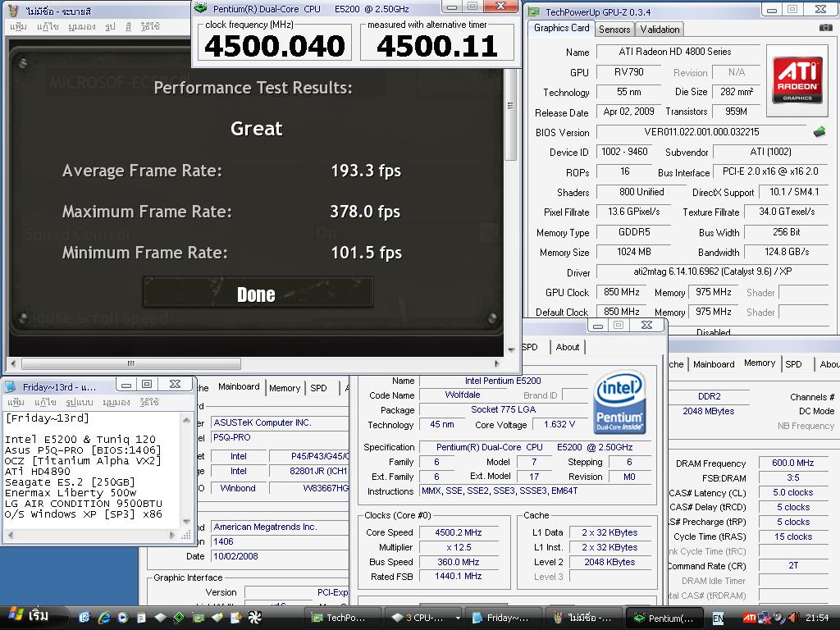840x630 pixels.
Task: Open the Mainboard tab in right CPU-Z window
Action: coord(714,364)
